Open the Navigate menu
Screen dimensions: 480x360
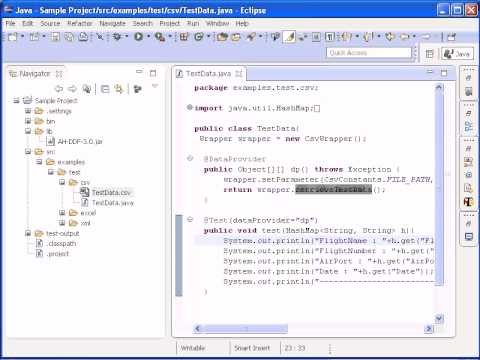tap(112, 23)
